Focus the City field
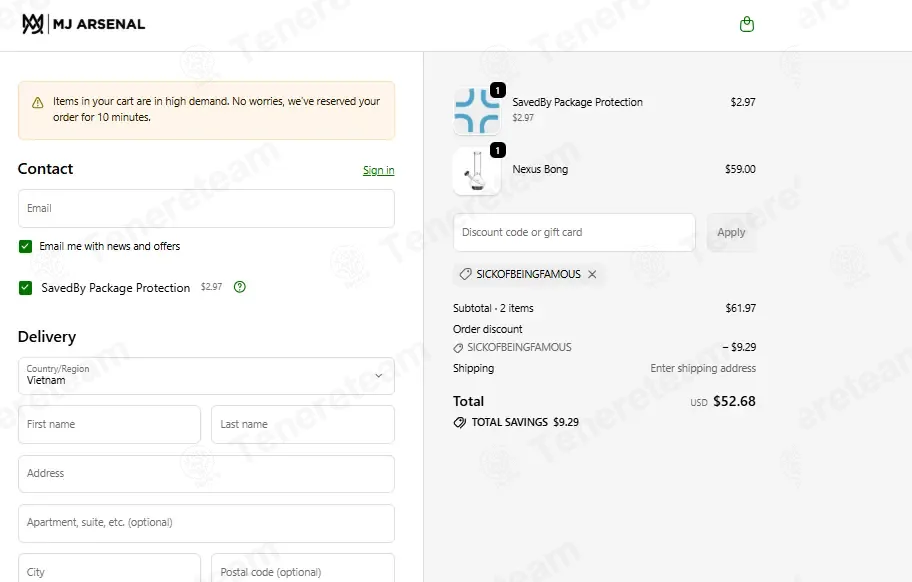The width and height of the screenshot is (912, 582). point(109,568)
